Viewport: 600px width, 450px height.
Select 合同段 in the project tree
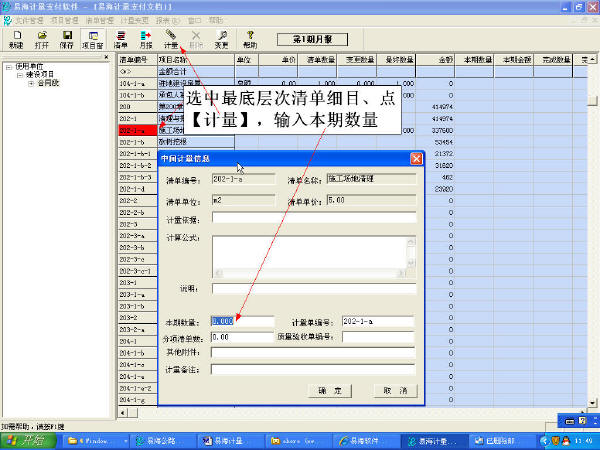48,83
